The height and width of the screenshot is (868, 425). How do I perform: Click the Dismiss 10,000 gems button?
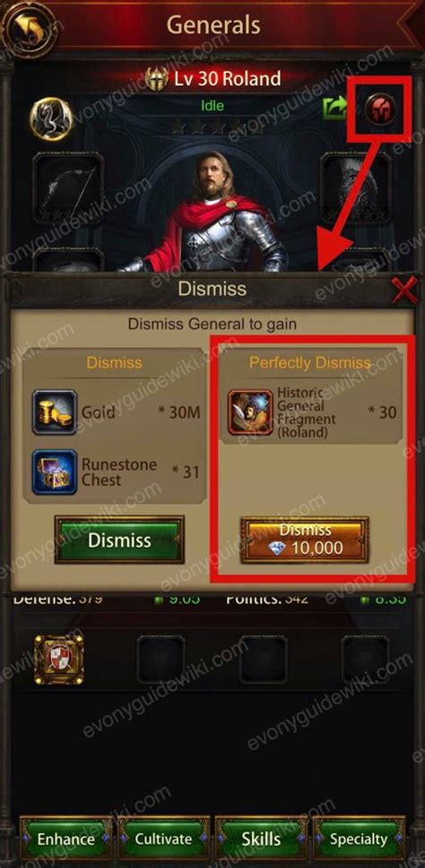[304, 540]
